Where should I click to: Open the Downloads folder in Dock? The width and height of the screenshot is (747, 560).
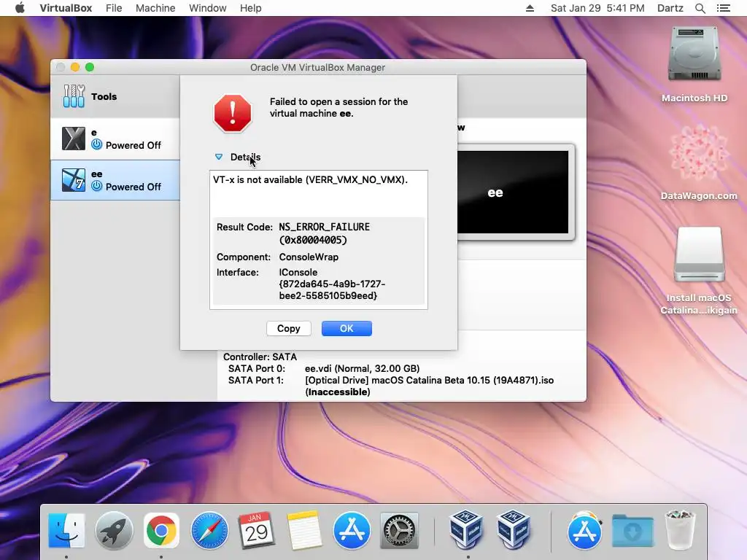coord(632,530)
